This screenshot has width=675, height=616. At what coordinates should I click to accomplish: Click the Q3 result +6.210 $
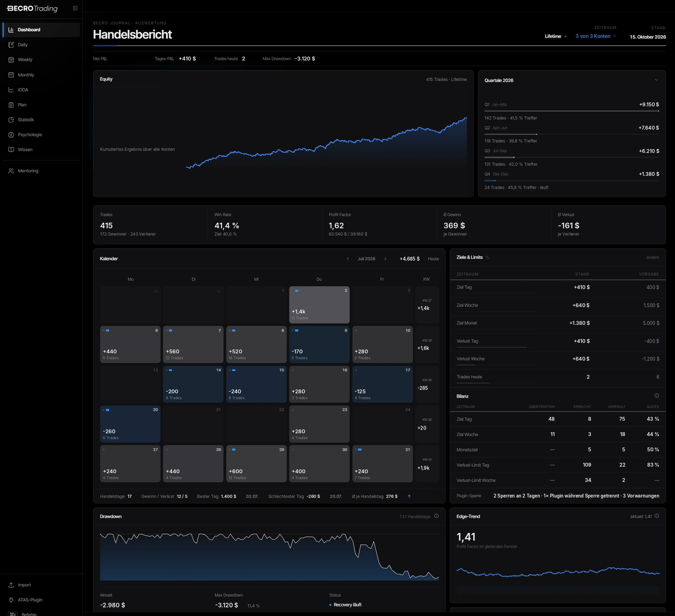point(649,151)
